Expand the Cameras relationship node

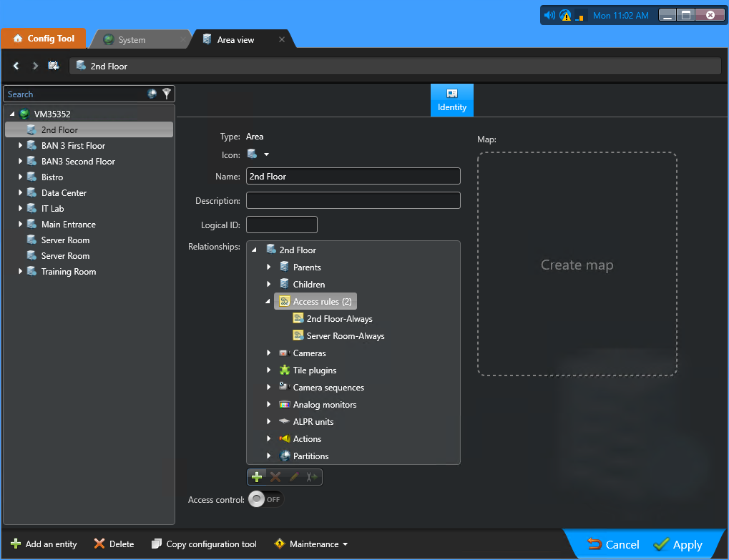pos(268,353)
